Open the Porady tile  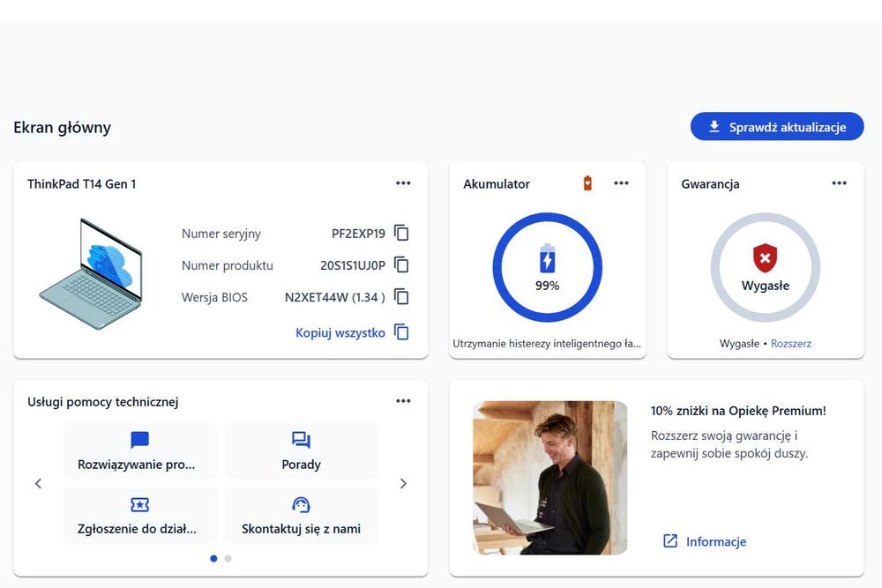pos(301,450)
